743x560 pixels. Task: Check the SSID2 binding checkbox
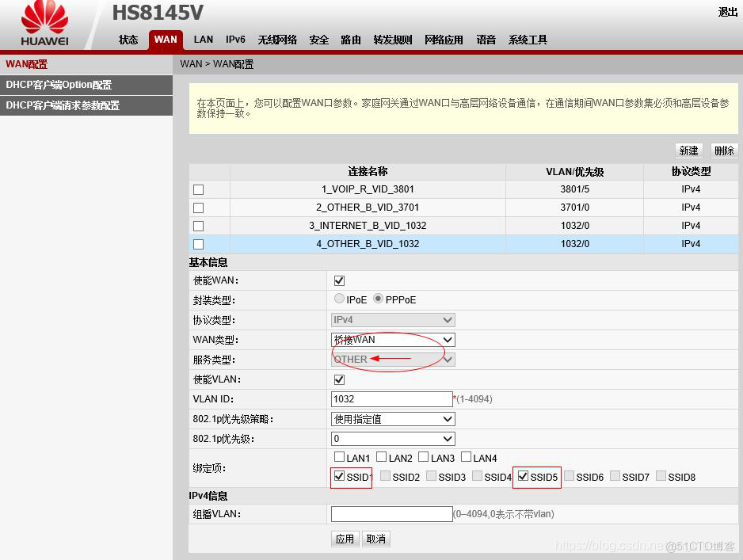(x=386, y=476)
